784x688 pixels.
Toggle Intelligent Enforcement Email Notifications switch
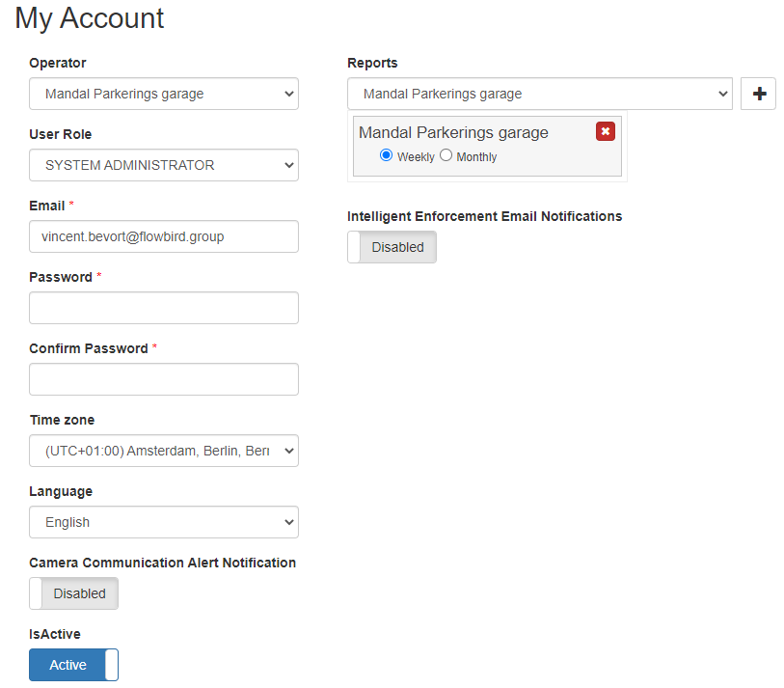pos(392,247)
